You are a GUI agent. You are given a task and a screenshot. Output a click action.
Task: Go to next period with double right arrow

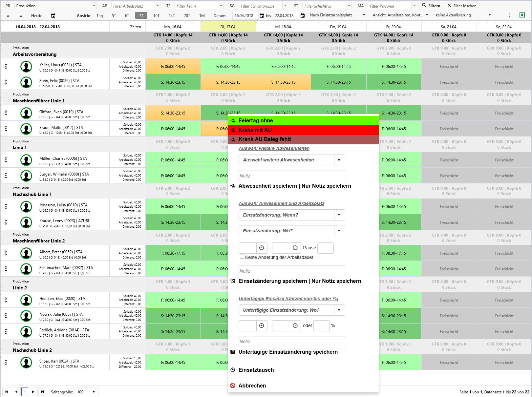21,16
